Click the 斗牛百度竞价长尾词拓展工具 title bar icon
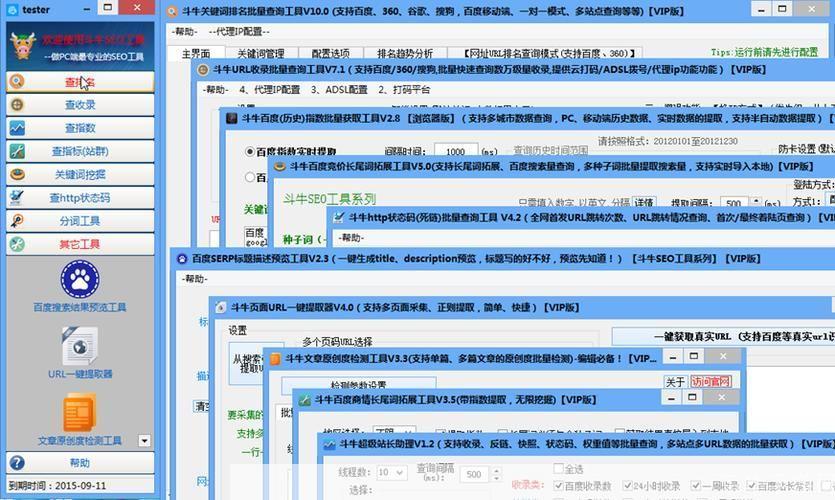This screenshot has width=835, height=500. click(280, 167)
